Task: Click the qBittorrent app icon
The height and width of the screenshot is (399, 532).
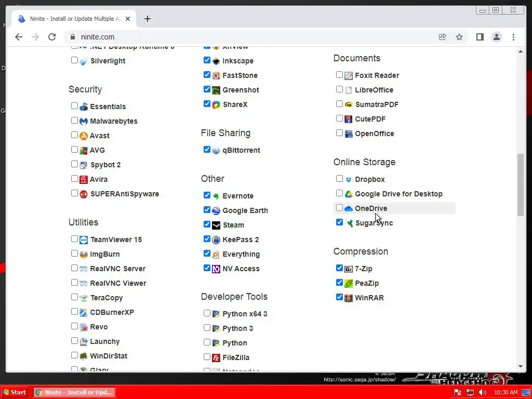Action: (x=216, y=150)
